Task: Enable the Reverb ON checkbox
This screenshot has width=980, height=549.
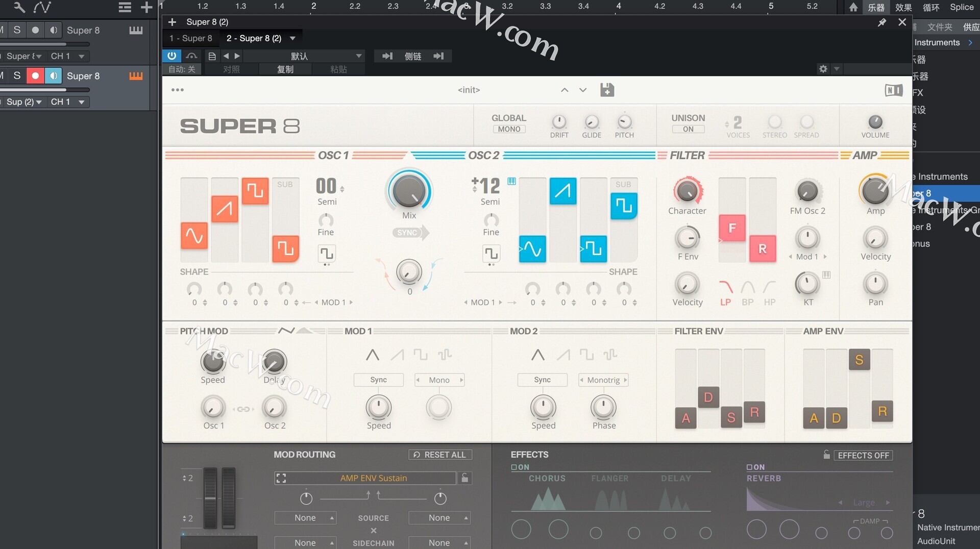Action: point(749,467)
